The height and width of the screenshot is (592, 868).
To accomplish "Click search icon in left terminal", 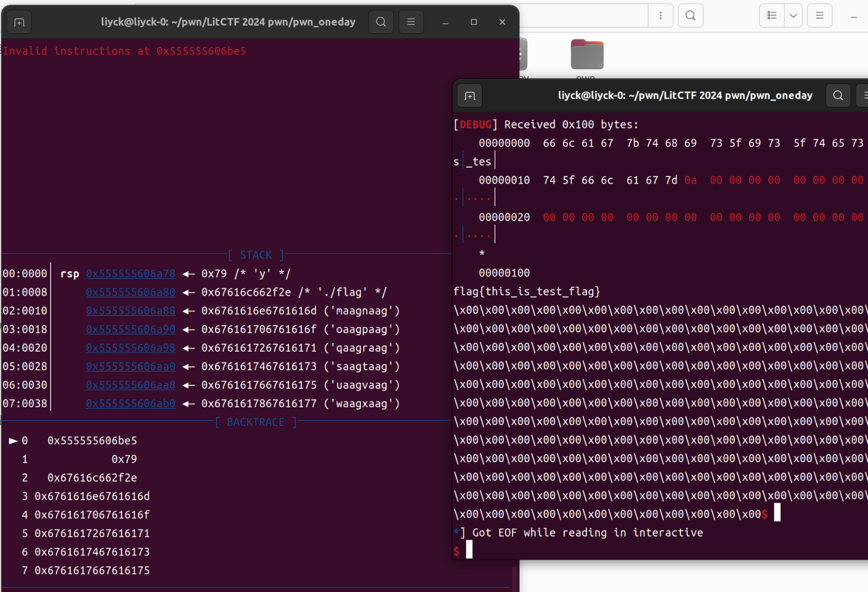I will pyautogui.click(x=381, y=22).
